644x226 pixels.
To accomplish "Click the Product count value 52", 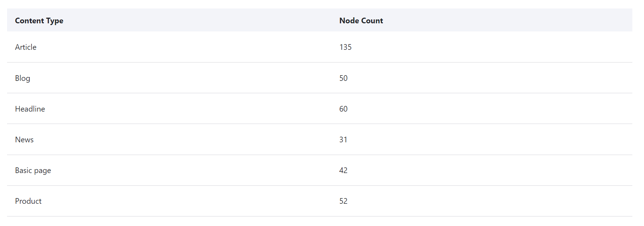I will (343, 201).
